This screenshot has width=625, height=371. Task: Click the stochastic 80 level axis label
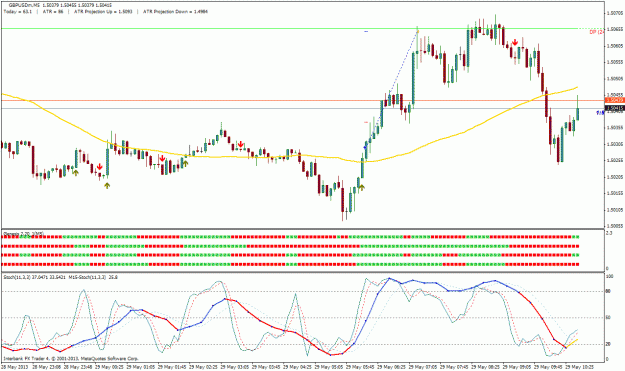click(608, 291)
